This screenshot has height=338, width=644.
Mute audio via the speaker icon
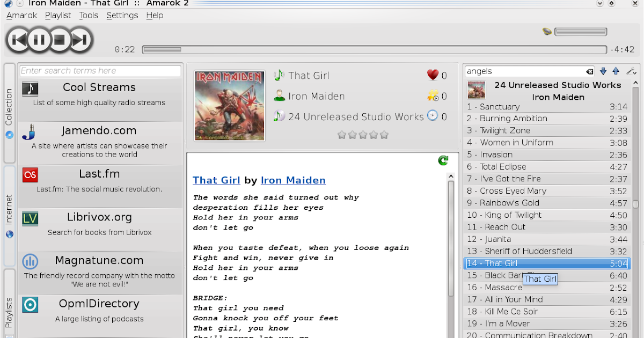click(x=547, y=31)
